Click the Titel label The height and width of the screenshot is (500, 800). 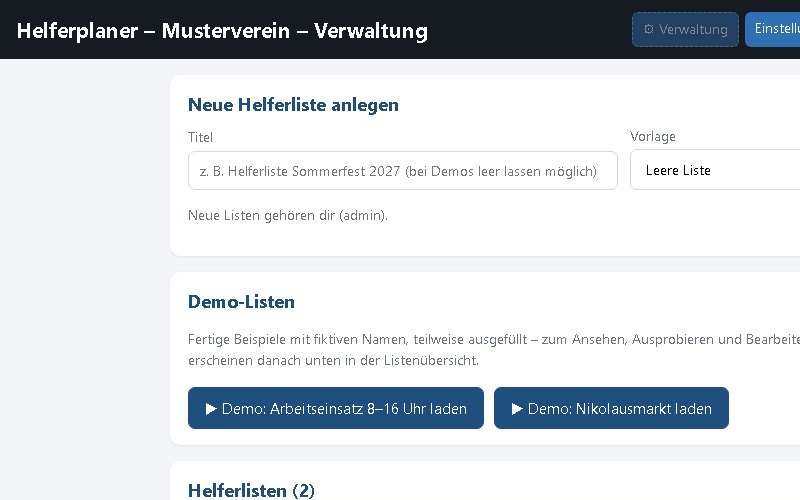(x=200, y=137)
